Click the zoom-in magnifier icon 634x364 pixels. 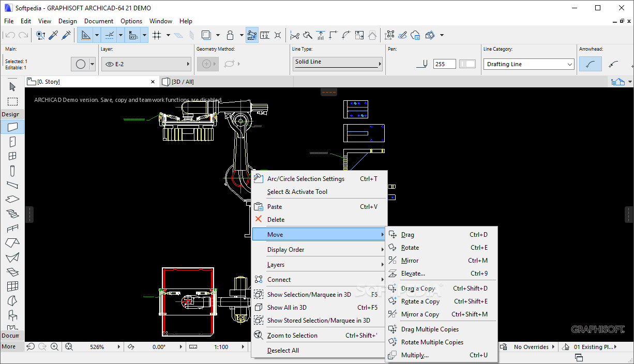pos(54,347)
